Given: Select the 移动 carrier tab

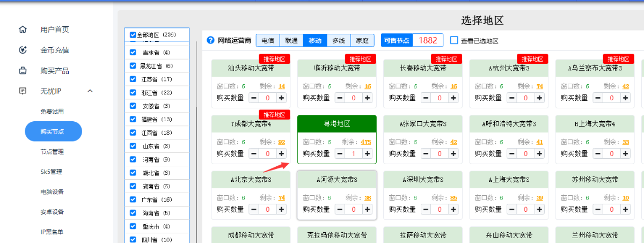Looking at the screenshot, I should (x=315, y=40).
